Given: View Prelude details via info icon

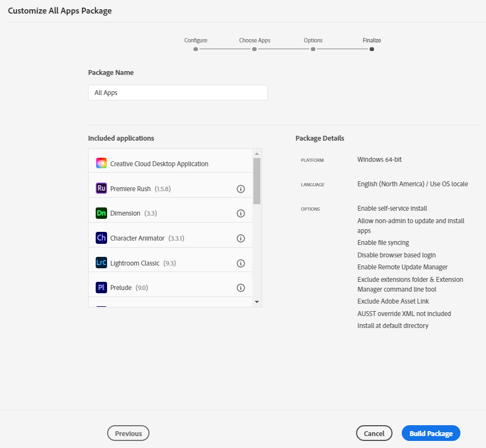Looking at the screenshot, I should pos(241,288).
